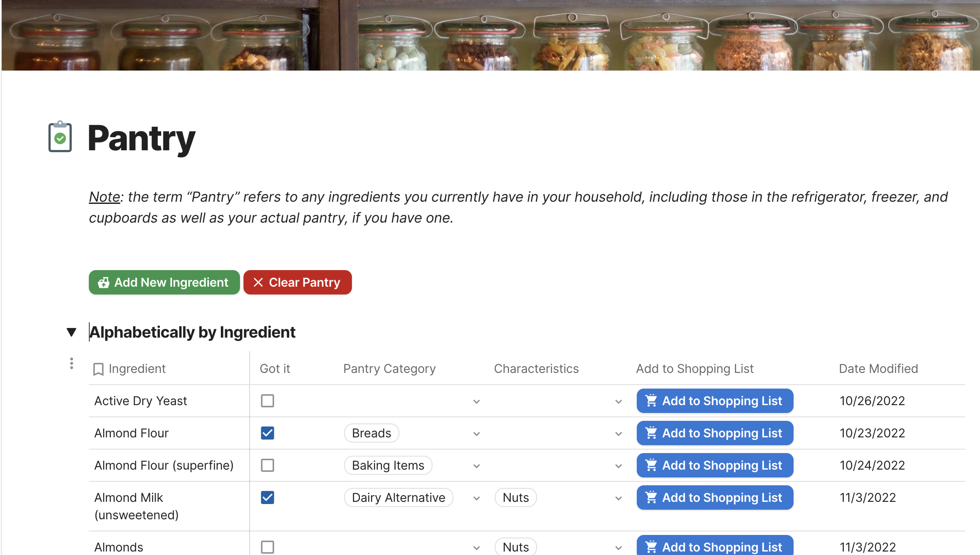Viewport: 980px width, 555px height.
Task: Click the three-dot table options handle
Action: click(x=71, y=363)
